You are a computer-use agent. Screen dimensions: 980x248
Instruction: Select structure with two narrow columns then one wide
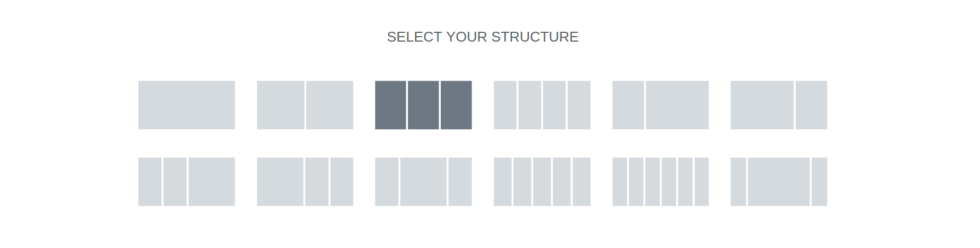pyautogui.click(x=186, y=182)
